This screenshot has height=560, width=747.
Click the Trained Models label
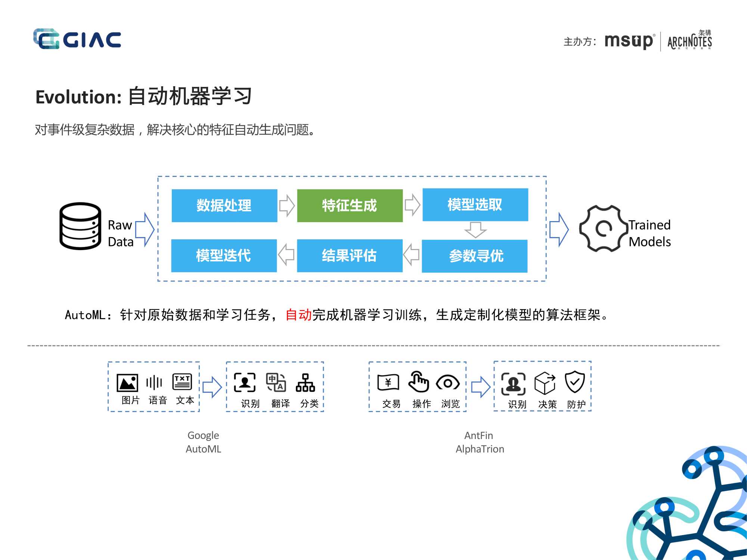click(650, 233)
